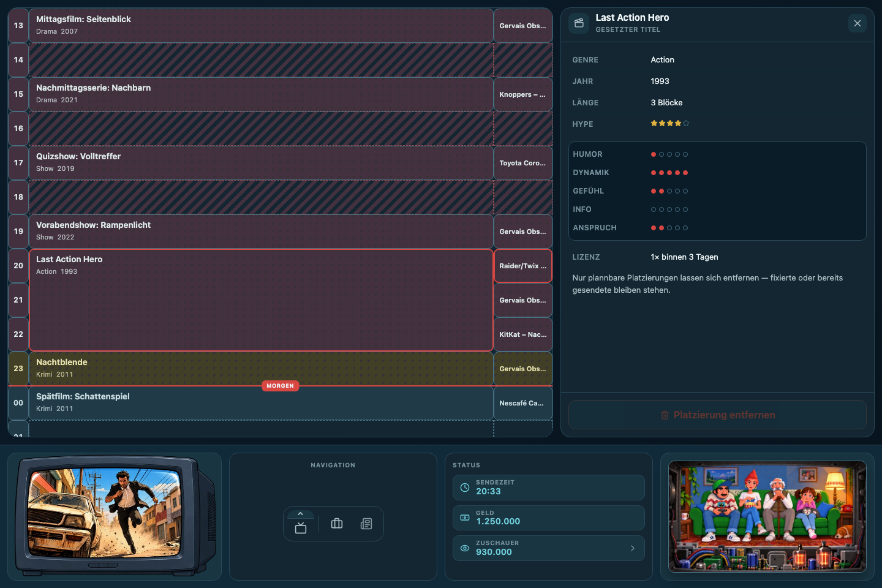Click the Zuschauer eye icon
This screenshot has height=588, width=882.
[x=465, y=548]
